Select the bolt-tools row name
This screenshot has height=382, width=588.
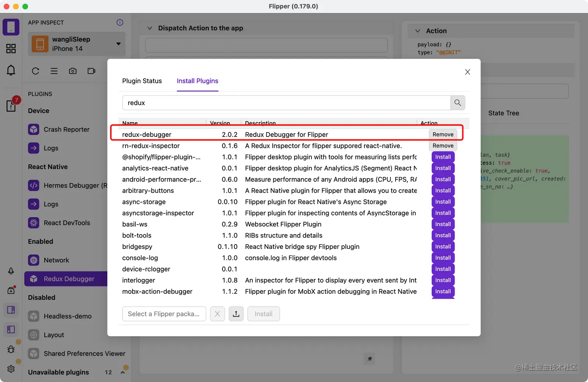pos(137,235)
